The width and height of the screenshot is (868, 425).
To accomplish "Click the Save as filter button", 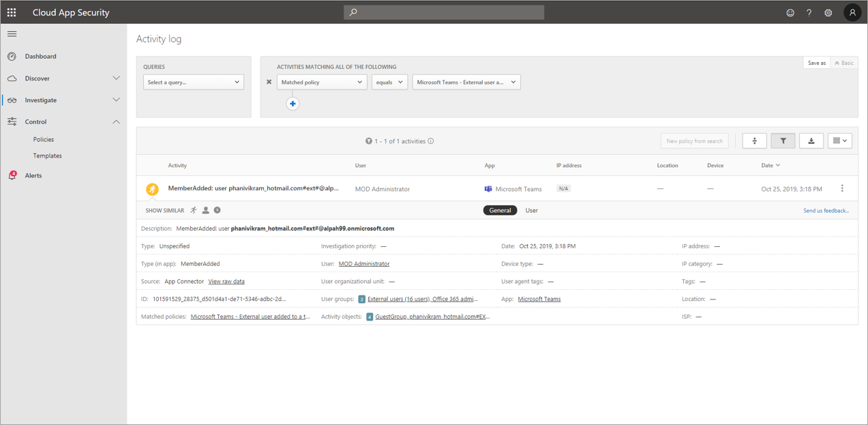I will (816, 62).
